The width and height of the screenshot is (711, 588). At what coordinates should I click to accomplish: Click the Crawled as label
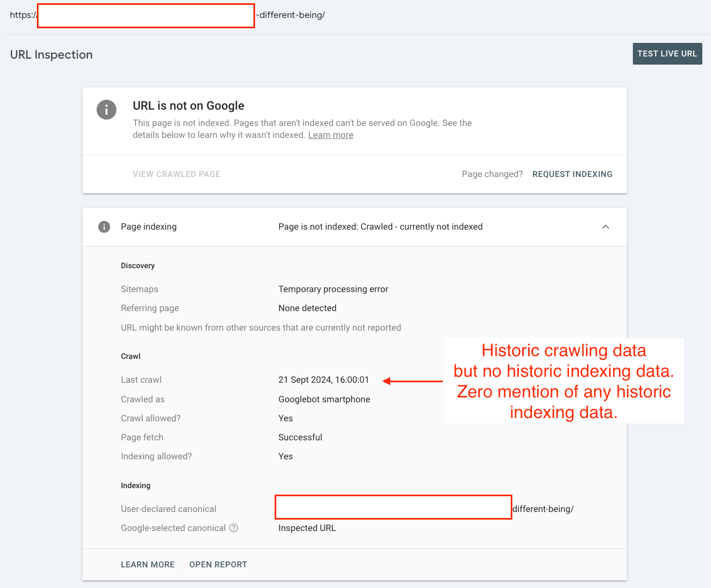(143, 400)
